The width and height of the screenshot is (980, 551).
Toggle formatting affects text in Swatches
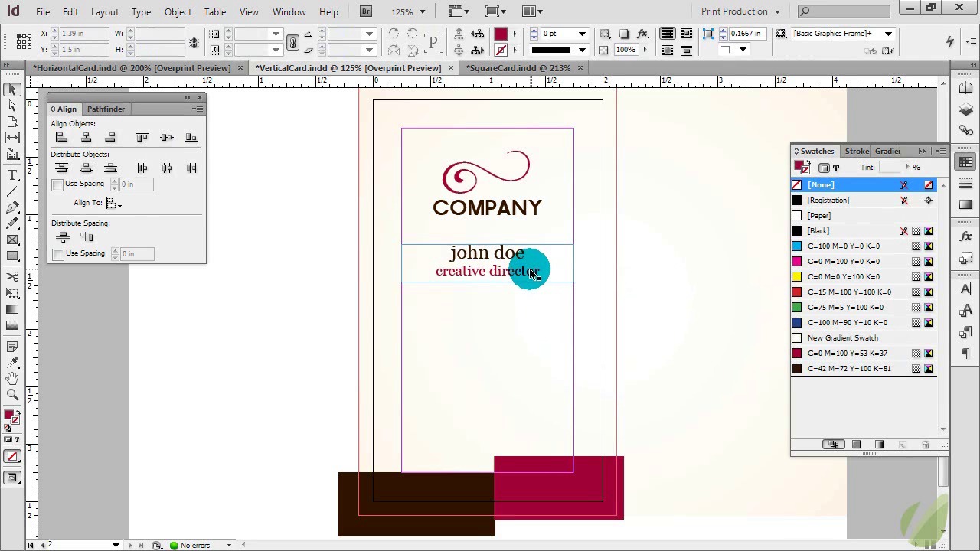(x=836, y=168)
